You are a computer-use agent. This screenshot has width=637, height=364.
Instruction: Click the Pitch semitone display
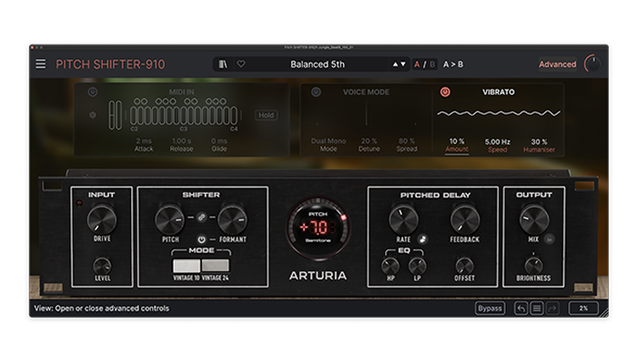318,227
